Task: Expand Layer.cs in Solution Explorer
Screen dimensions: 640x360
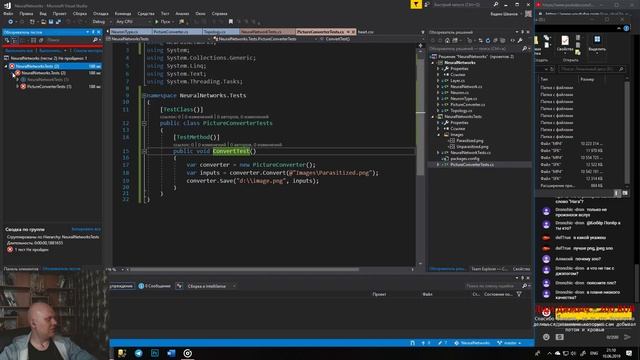Action: click(439, 81)
